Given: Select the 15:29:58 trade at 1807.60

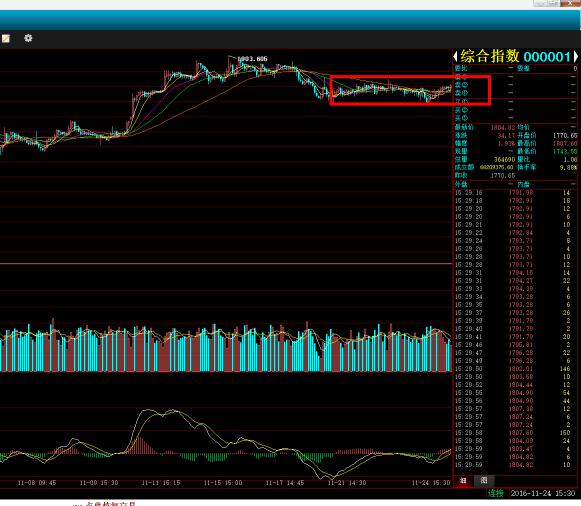Looking at the screenshot, I should (515, 433).
